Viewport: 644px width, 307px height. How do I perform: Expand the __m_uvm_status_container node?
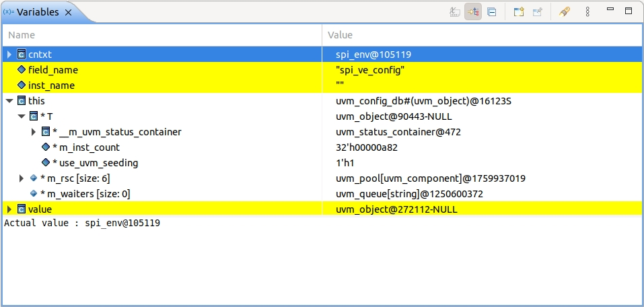point(34,132)
